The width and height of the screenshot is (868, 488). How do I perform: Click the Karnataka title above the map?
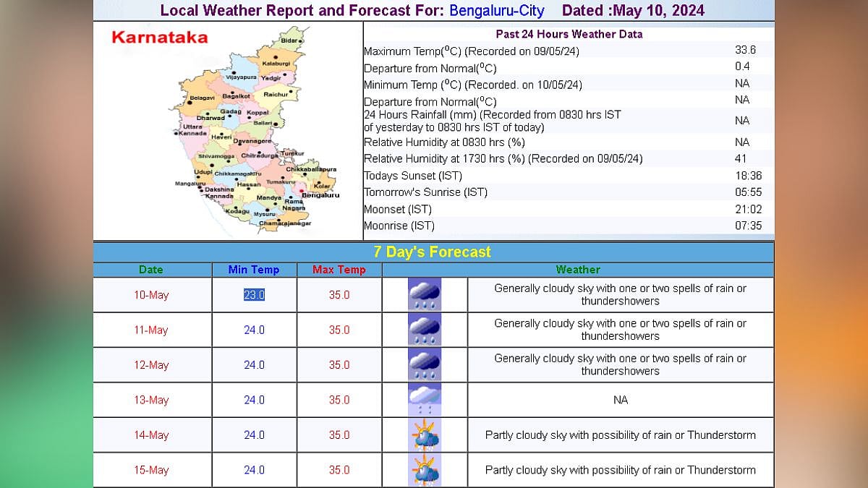click(x=159, y=38)
